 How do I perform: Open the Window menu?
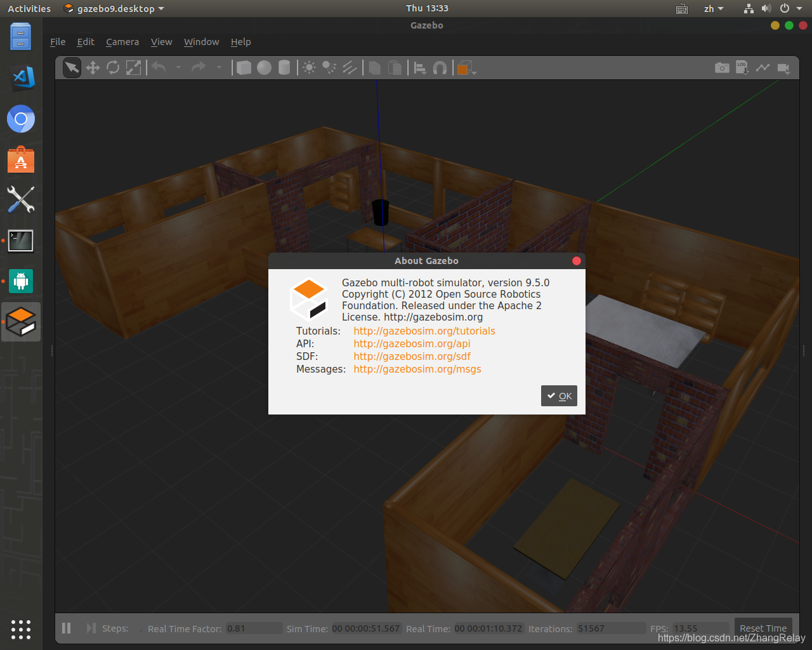coord(202,42)
